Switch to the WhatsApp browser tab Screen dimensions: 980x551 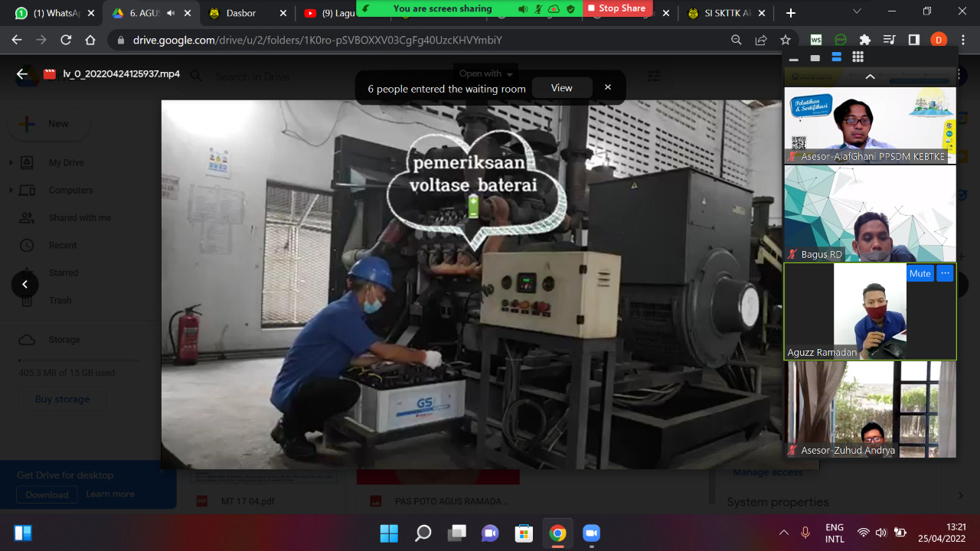(x=54, y=13)
